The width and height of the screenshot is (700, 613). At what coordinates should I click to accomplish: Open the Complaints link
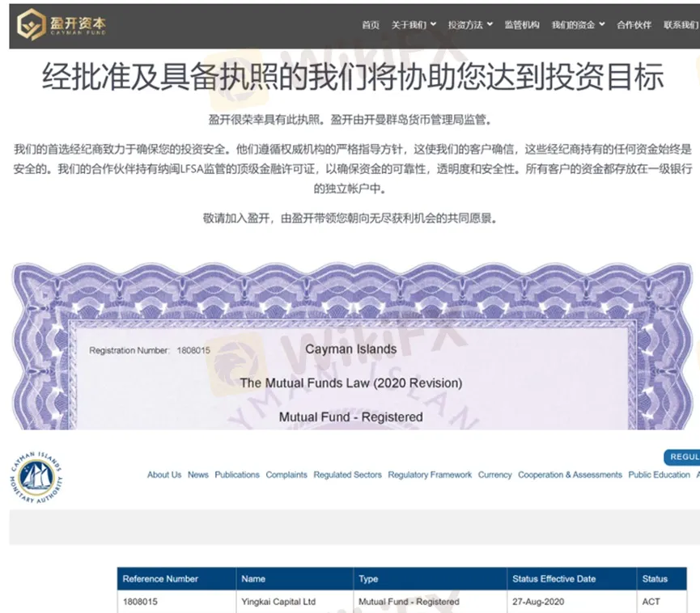point(286,475)
